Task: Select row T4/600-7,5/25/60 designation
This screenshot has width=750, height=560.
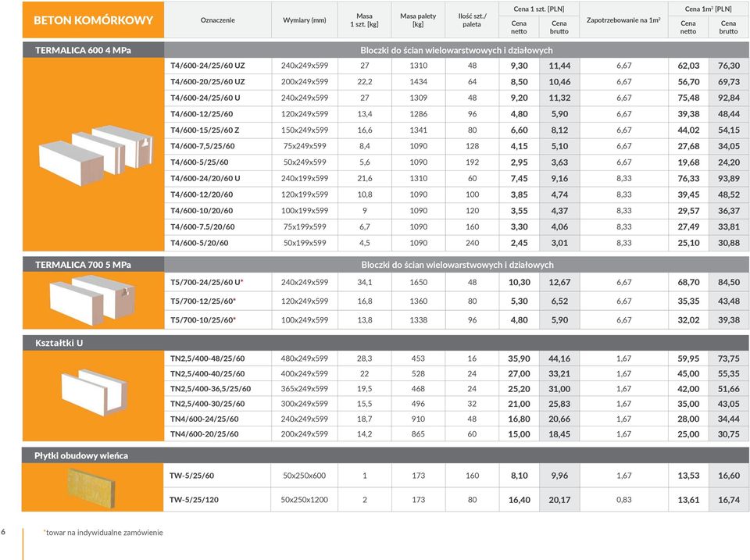Action: click(202, 146)
